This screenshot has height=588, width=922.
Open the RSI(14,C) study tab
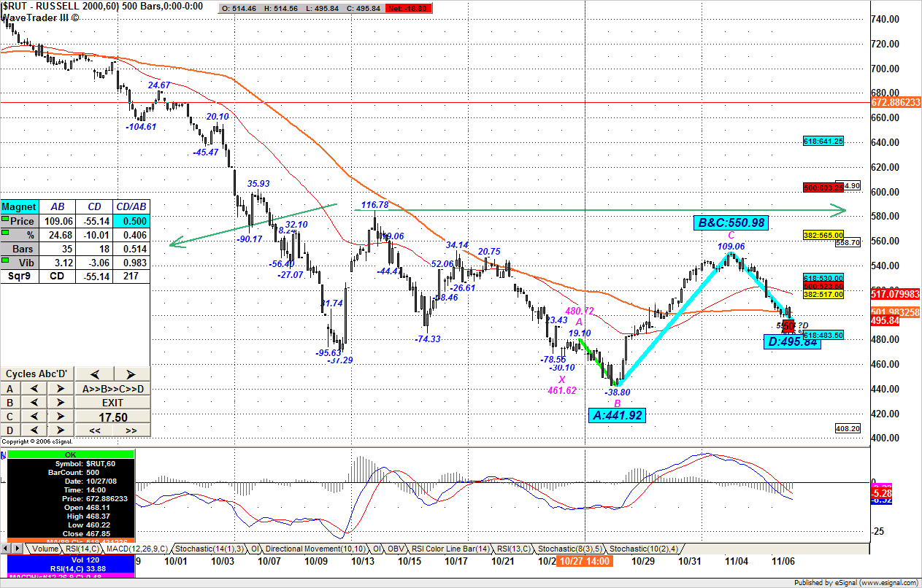click(82, 549)
